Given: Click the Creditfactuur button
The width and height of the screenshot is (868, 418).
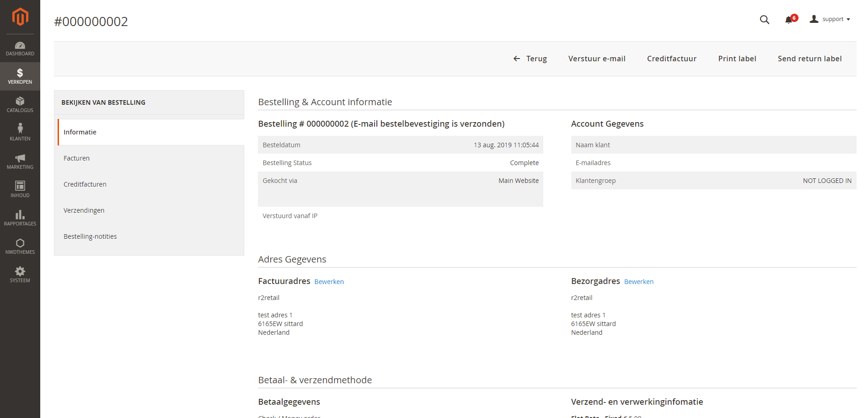Looking at the screenshot, I should click(x=671, y=59).
